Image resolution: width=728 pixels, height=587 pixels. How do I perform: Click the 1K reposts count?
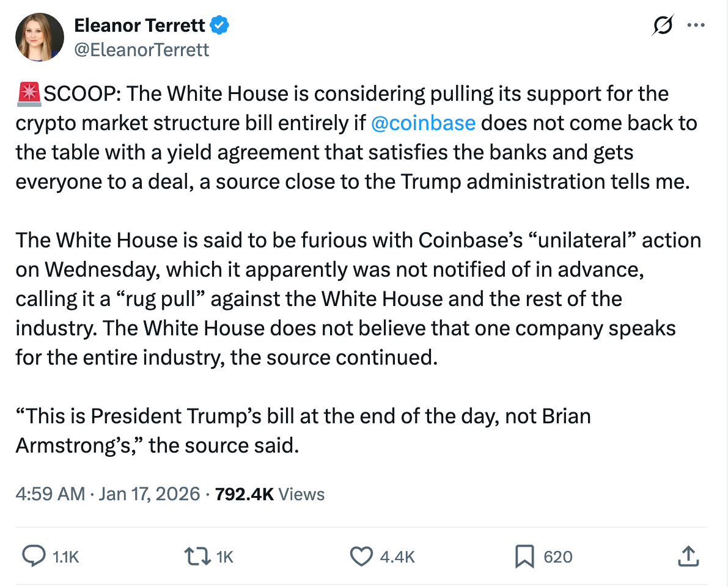(x=225, y=556)
